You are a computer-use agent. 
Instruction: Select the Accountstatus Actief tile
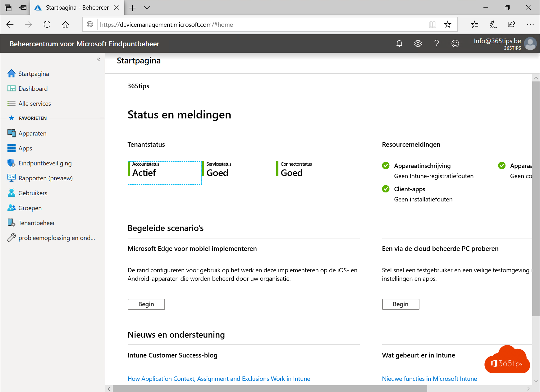coord(165,173)
